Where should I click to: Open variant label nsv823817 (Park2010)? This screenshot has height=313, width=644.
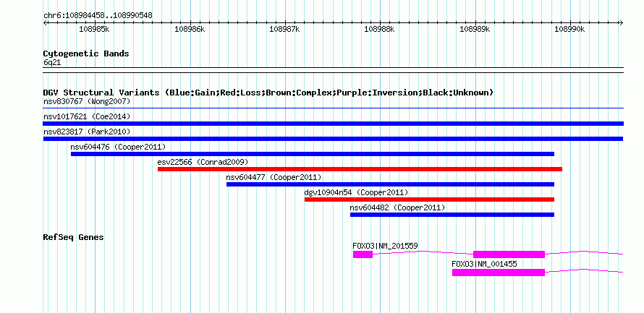coord(87,132)
